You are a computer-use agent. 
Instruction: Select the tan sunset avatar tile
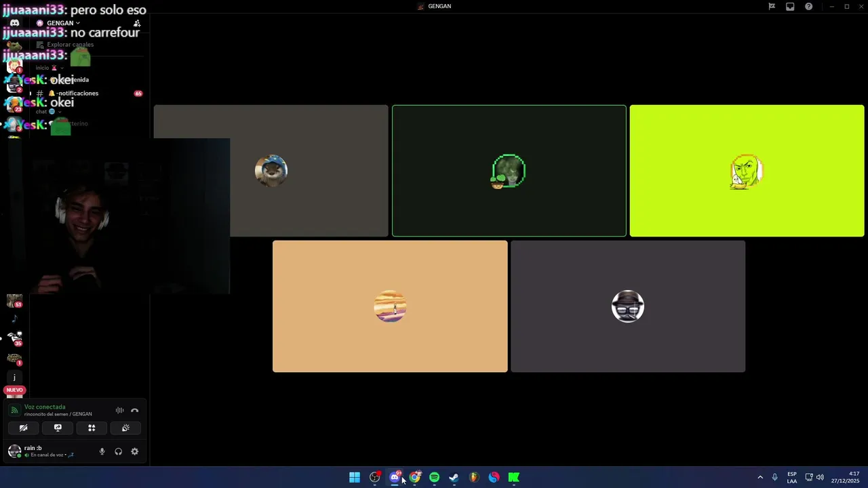tap(390, 306)
